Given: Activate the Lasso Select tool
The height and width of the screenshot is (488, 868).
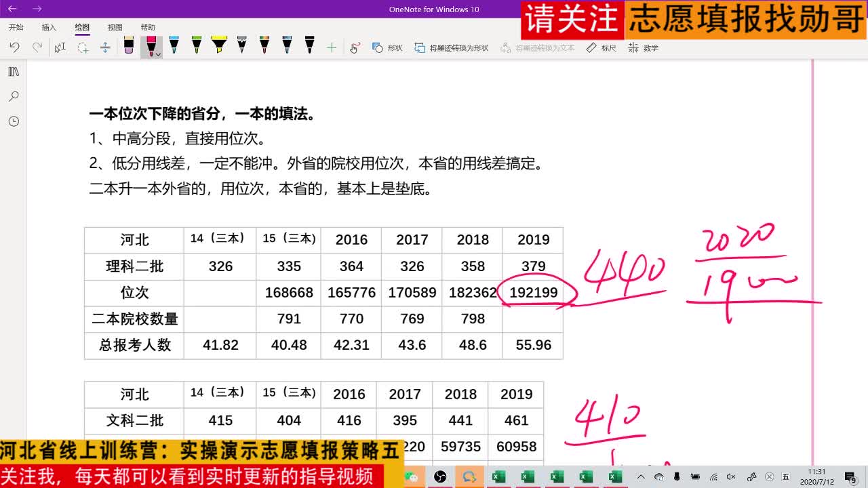Looking at the screenshot, I should click(83, 47).
